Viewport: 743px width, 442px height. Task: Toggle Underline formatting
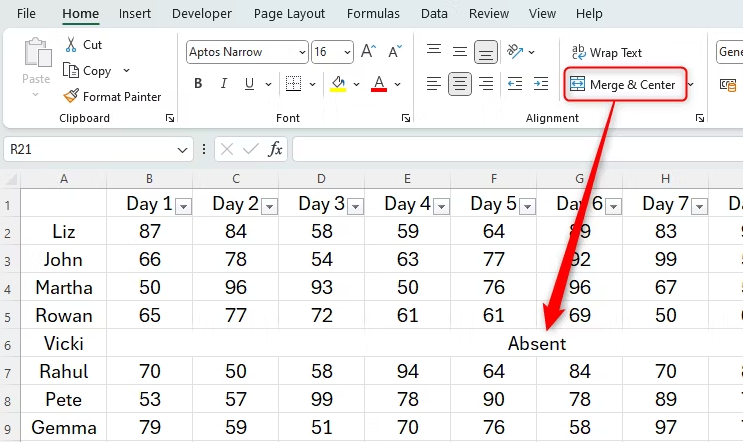click(249, 84)
